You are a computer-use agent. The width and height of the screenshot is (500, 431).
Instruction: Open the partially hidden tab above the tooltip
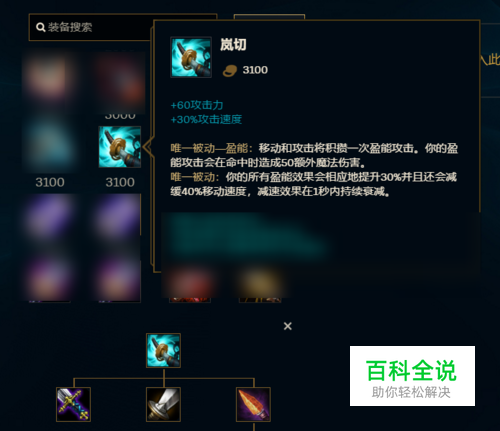point(269,17)
